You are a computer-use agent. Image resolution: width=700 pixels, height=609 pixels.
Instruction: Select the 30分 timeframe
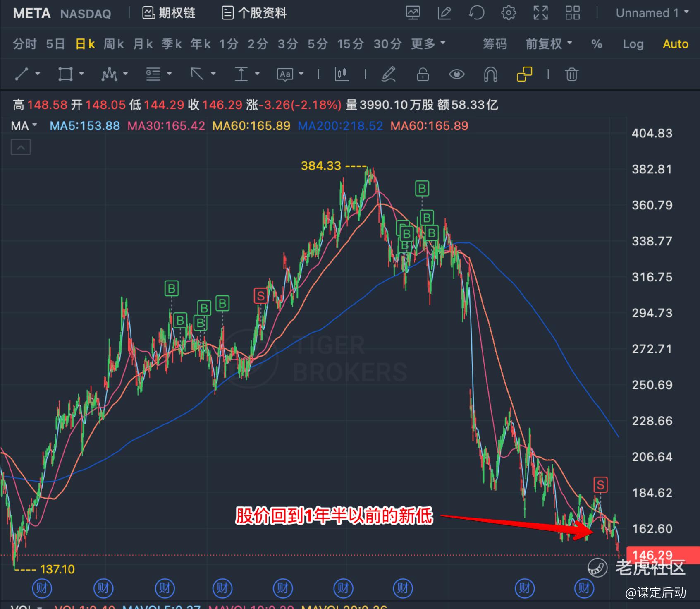coord(387,44)
